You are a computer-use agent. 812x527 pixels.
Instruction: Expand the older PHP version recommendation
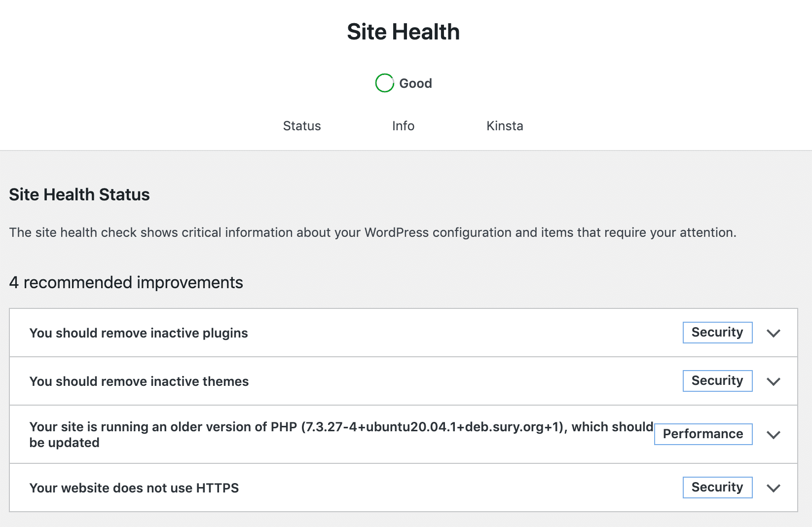pyautogui.click(x=774, y=435)
